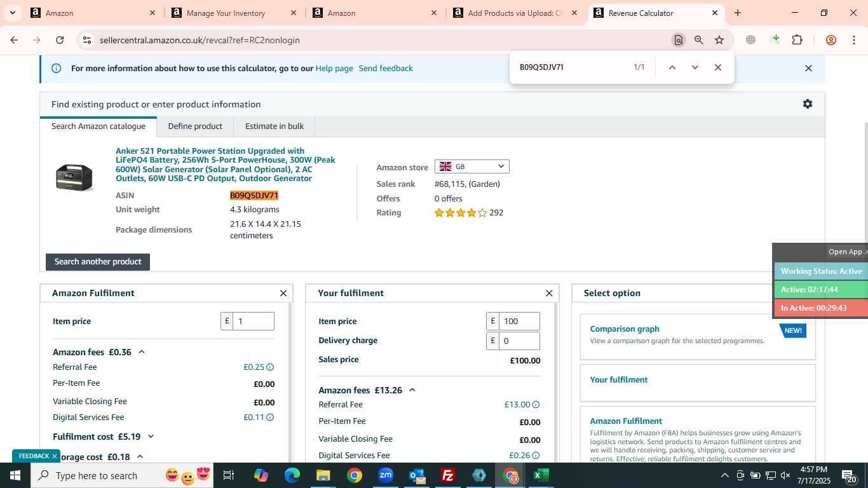Image resolution: width=868 pixels, height=488 pixels.
Task: Click the browser back arrow
Action: pyautogui.click(x=14, y=40)
